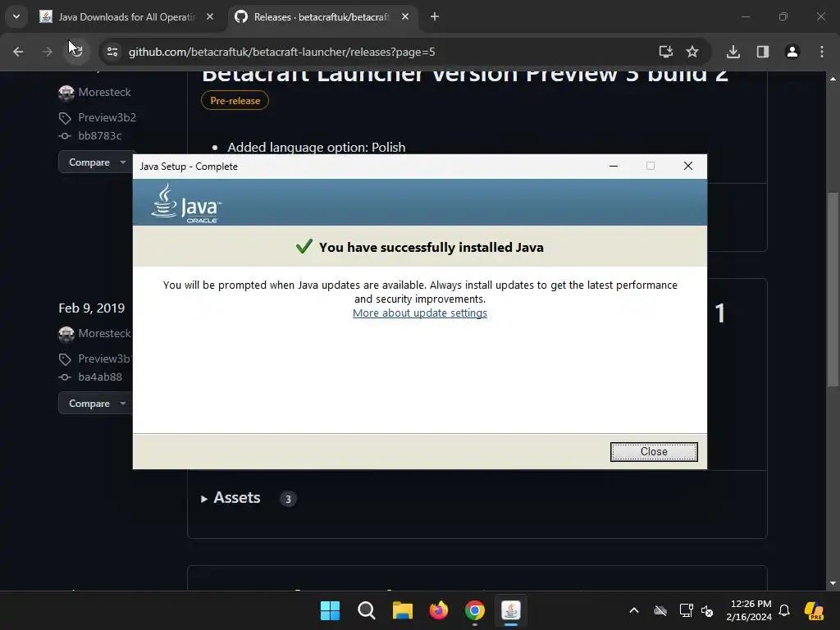The width and height of the screenshot is (840, 630).
Task: Open commit ba4ab88
Action: pos(99,377)
